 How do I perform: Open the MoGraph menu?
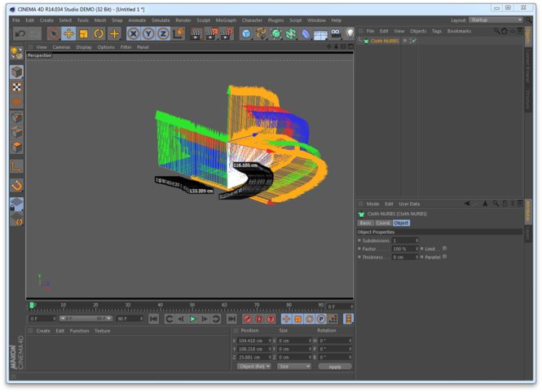click(226, 20)
